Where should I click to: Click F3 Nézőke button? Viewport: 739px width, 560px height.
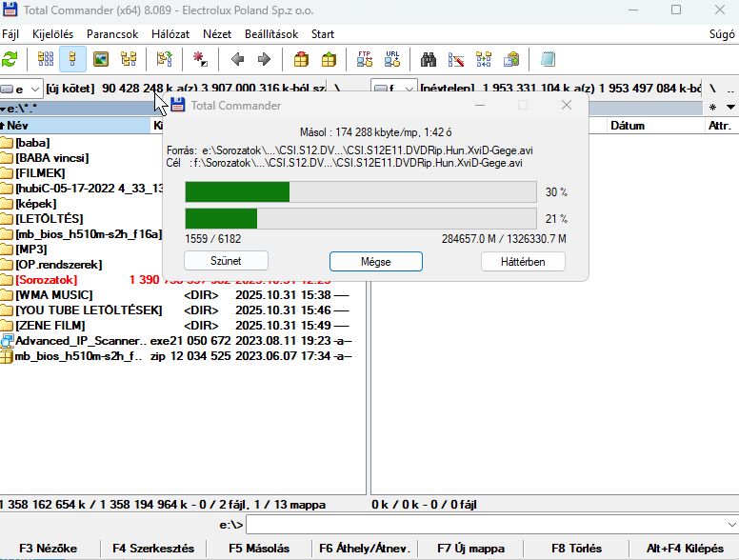(x=48, y=549)
